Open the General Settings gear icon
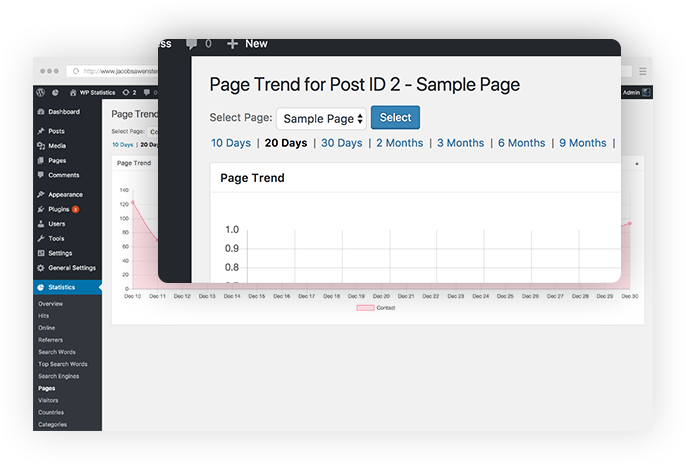686x464 pixels. 41,268
